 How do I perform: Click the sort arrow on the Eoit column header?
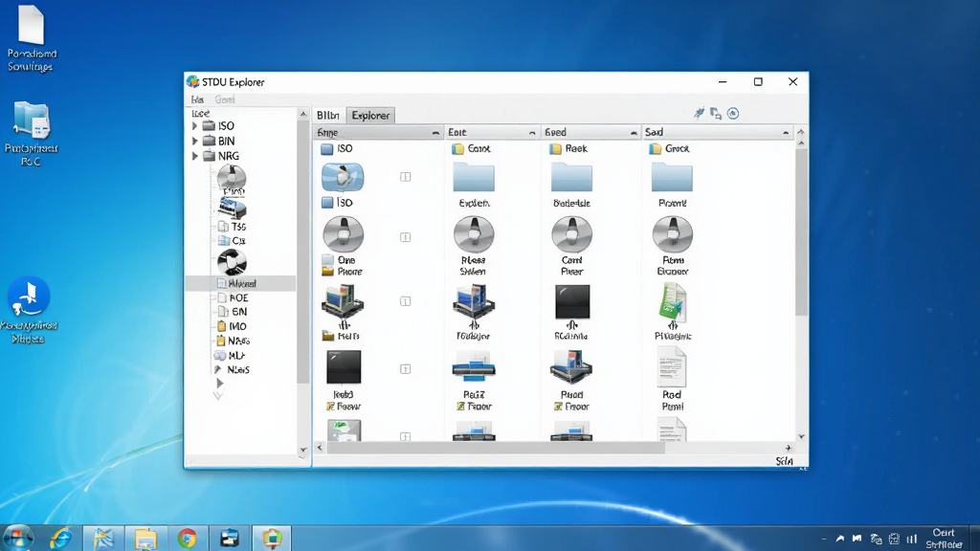[532, 132]
